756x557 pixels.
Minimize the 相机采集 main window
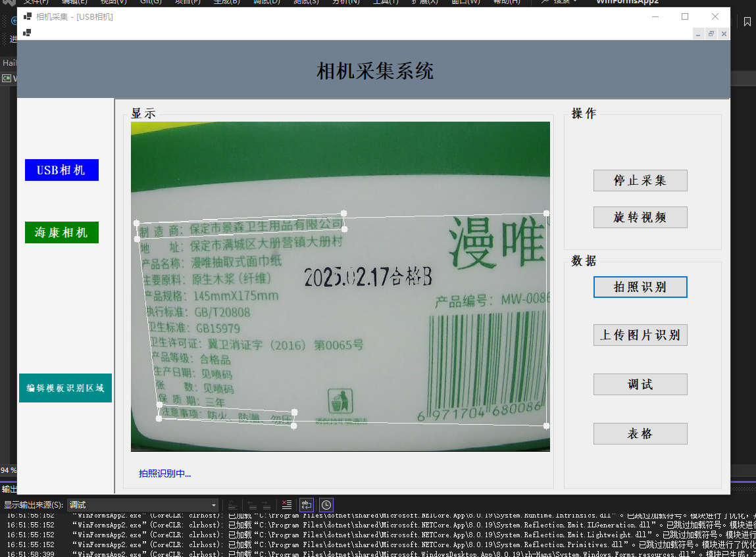pos(655,17)
